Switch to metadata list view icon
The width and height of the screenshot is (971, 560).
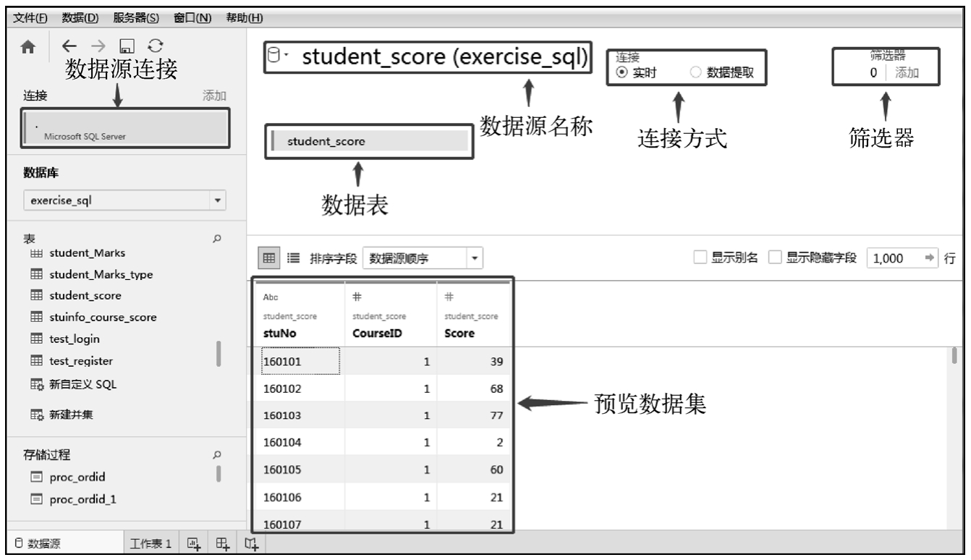coord(293,257)
